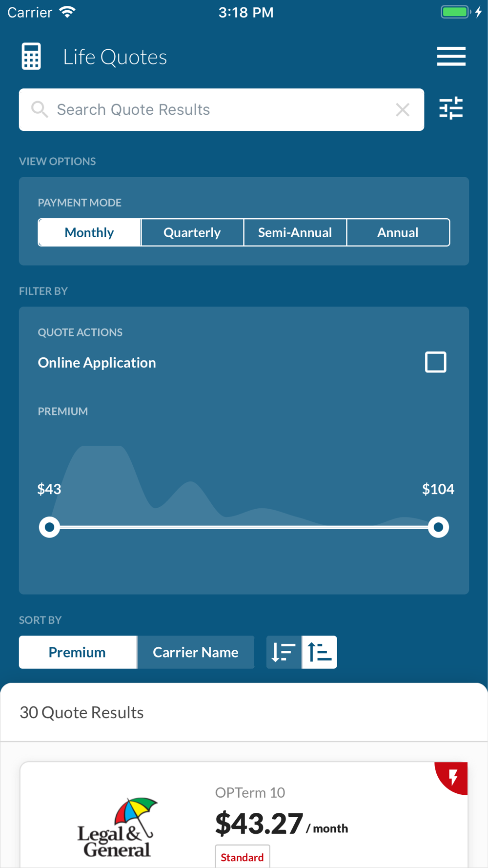This screenshot has width=488, height=868.
Task: Select Annual payment mode
Action: 398,232
